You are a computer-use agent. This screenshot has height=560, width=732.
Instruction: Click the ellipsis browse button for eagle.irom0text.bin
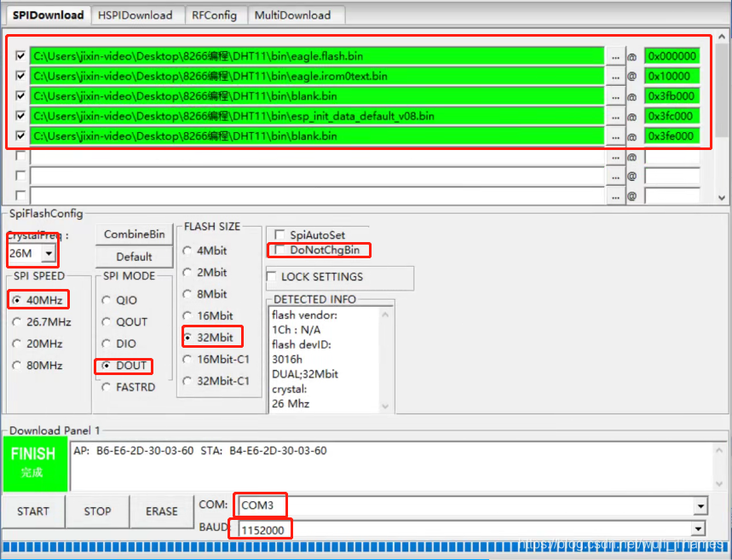615,76
